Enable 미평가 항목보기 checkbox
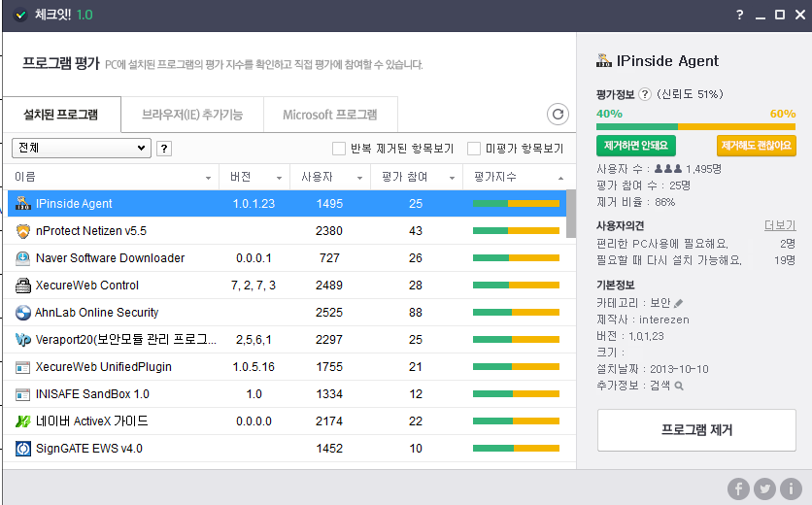 (474, 149)
